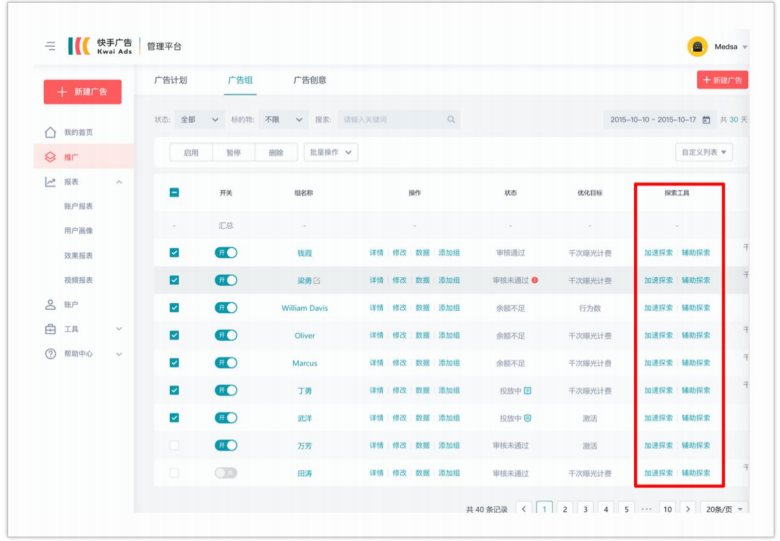The height and width of the screenshot is (541, 780).
Task: Open the 自定义列表 dropdown
Action: click(x=705, y=153)
